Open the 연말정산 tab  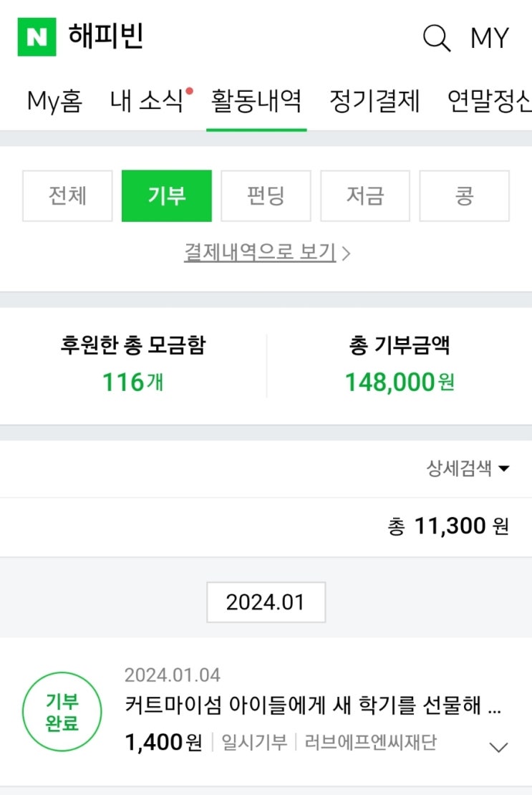pos(490,101)
